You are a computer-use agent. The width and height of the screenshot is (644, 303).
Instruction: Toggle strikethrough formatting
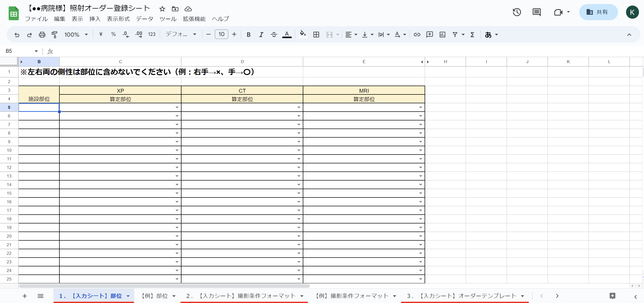pyautogui.click(x=274, y=35)
